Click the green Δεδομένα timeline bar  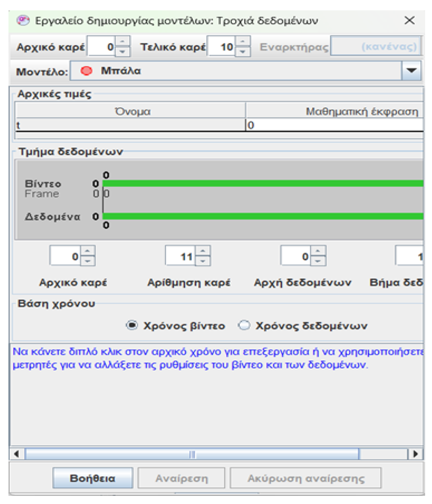[263, 216]
